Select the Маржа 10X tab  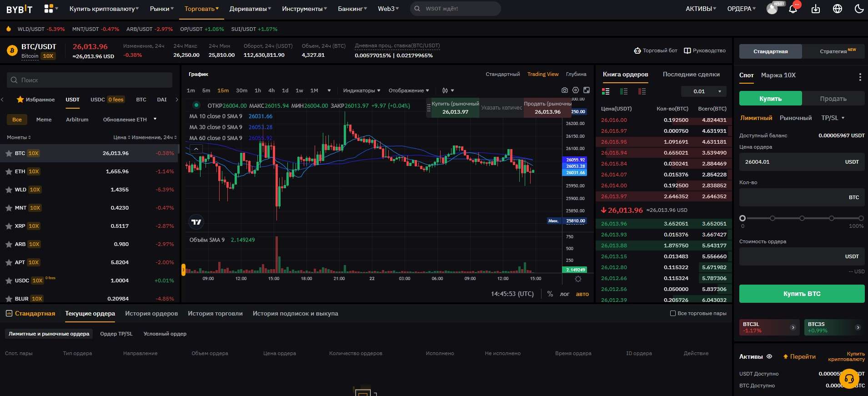point(778,75)
